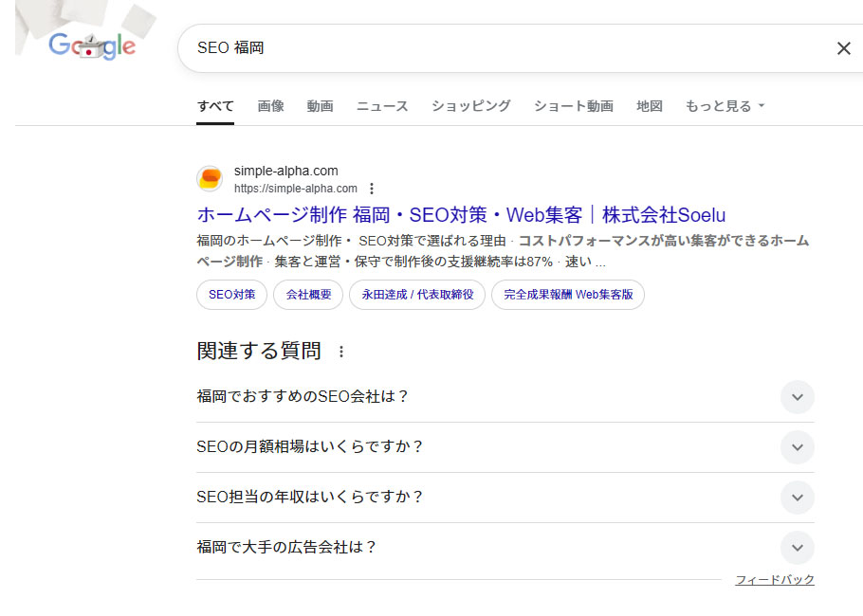The width and height of the screenshot is (863, 616).
Task: Click the SEO対策 sitelink chip
Action: [x=231, y=295]
